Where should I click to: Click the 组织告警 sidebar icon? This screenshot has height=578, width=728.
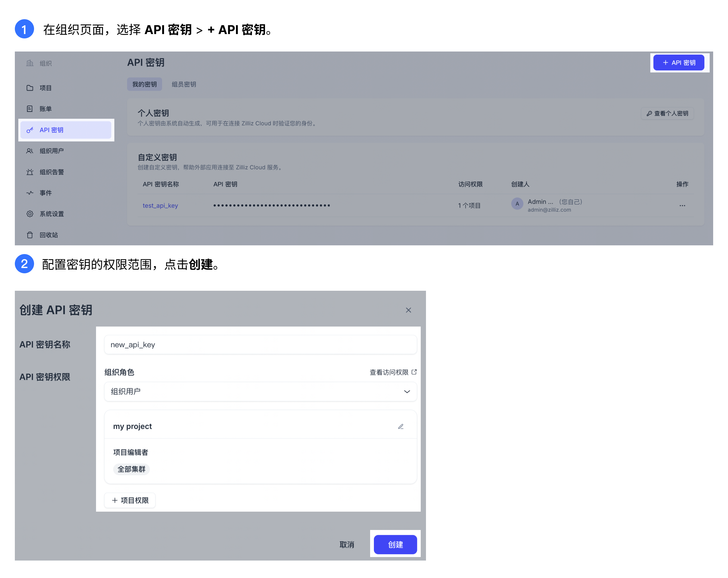point(30,171)
